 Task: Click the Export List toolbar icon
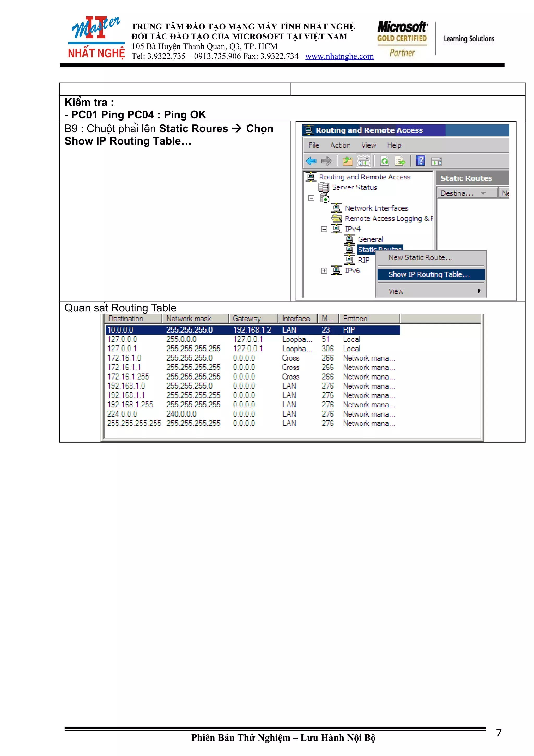(x=400, y=161)
